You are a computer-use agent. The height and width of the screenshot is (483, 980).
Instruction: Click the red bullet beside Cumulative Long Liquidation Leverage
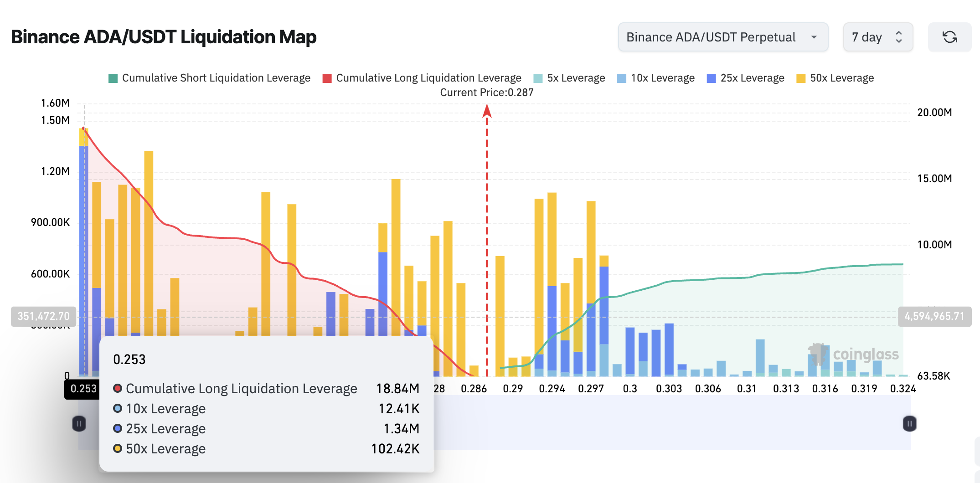[118, 389]
